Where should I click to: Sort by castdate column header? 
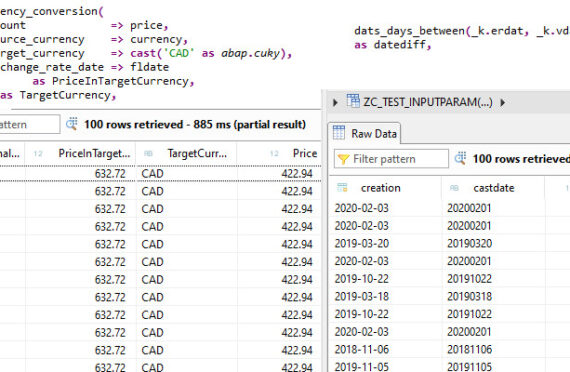[493, 188]
